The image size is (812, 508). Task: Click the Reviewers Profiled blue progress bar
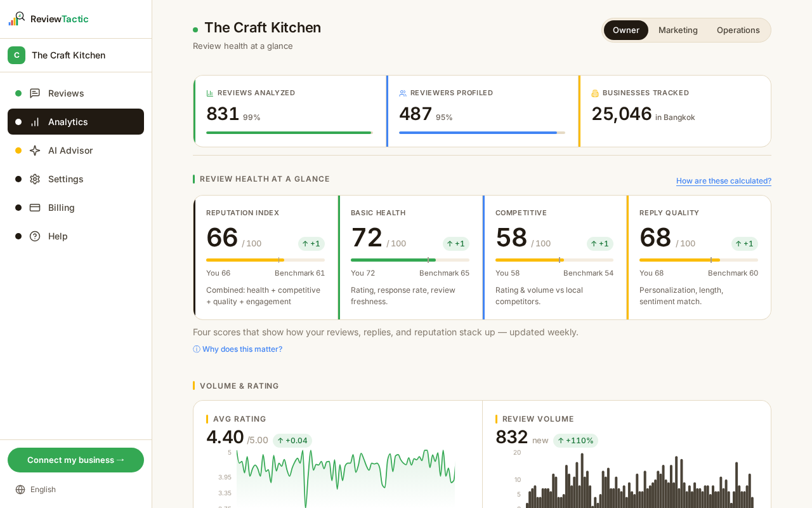click(482, 133)
